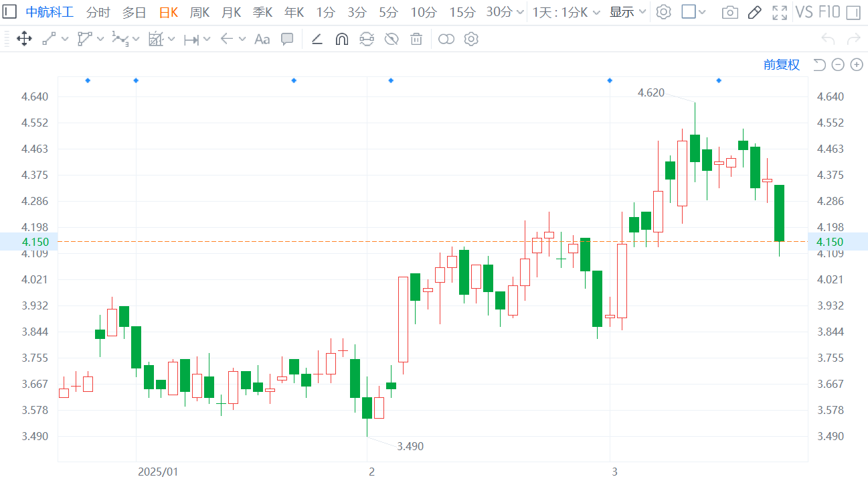Image resolution: width=868 pixels, height=485 pixels.
Task: Click the first blue diamond event marker
Action: 88,80
